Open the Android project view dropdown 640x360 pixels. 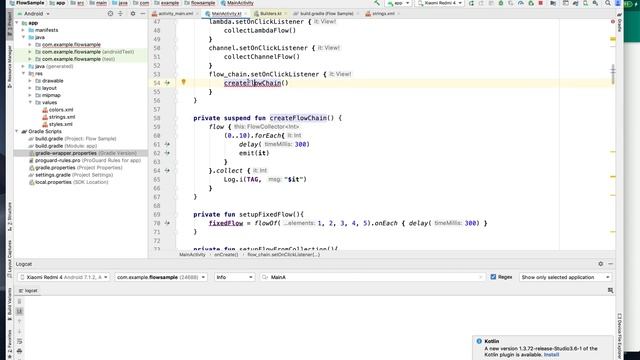point(33,13)
